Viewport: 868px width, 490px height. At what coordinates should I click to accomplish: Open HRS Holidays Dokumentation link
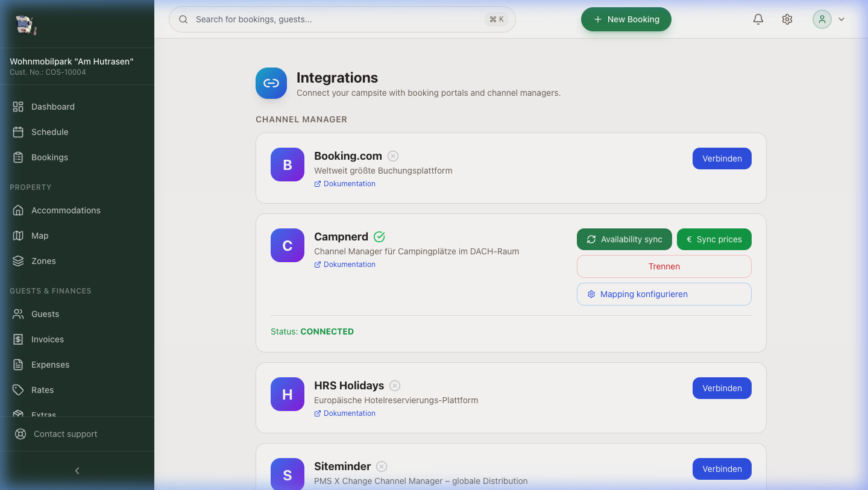point(345,413)
